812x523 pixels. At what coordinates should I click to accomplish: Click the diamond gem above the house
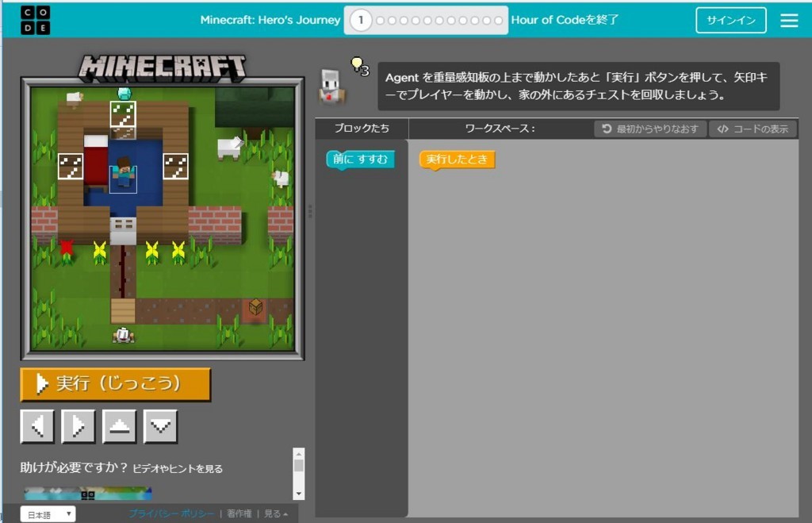click(124, 94)
